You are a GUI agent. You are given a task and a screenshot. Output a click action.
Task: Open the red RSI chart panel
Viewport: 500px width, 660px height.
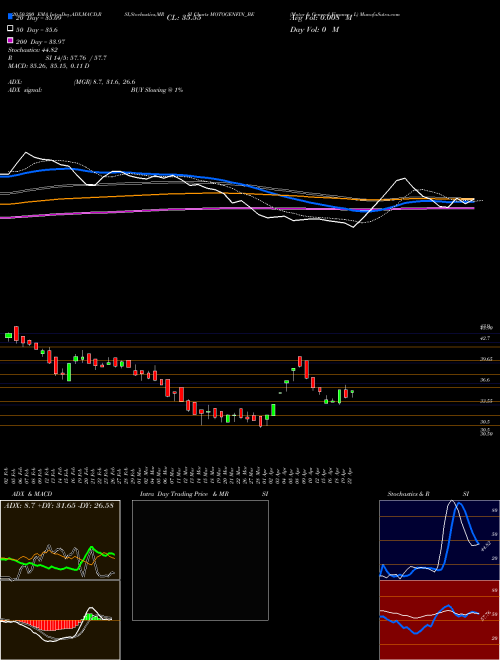439,620
